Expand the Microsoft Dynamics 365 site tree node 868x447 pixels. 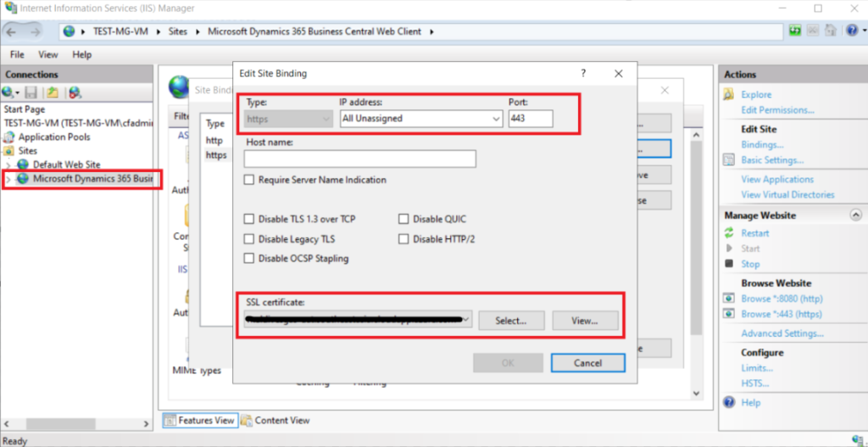[x=8, y=179]
